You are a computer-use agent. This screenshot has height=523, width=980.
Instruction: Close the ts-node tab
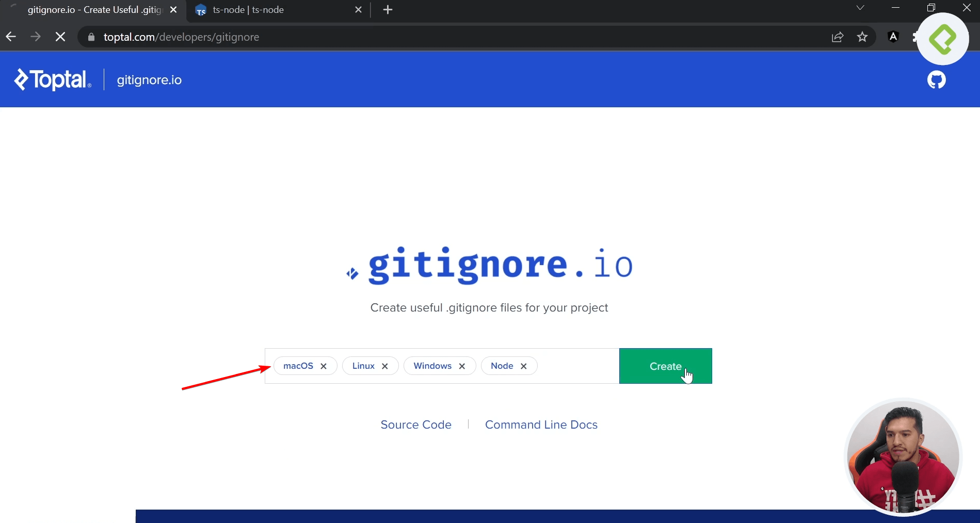[x=359, y=10]
